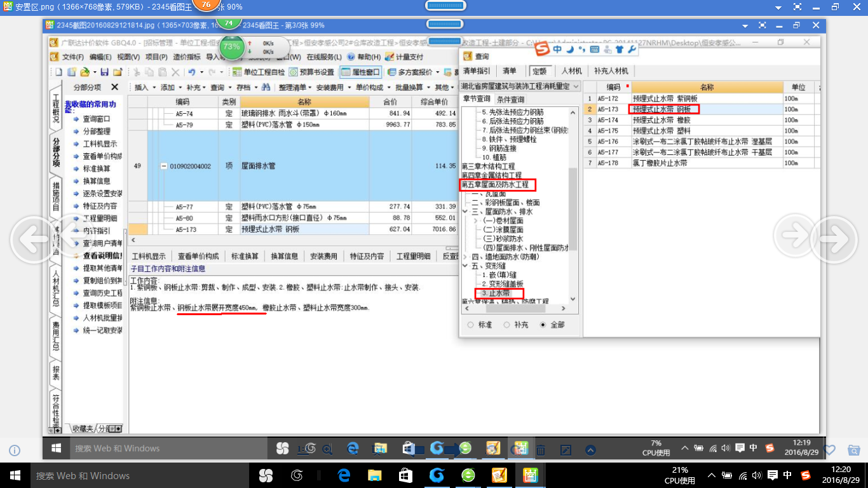868x488 pixels.
Task: Click the Sogou toolbar wrench icon
Action: pos(631,50)
